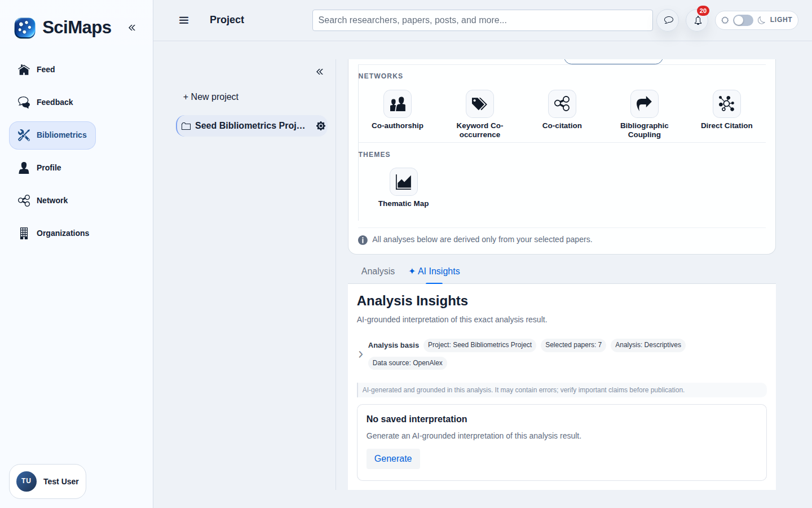This screenshot has width=812, height=508.
Task: Create a new project
Action: [x=211, y=97]
